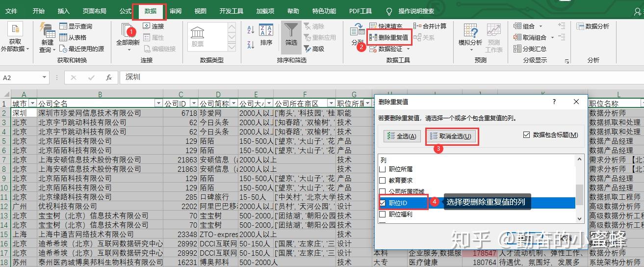Expand the 公司ID column filter dropdown
Screen dimensions: 644x267
pos(194,104)
